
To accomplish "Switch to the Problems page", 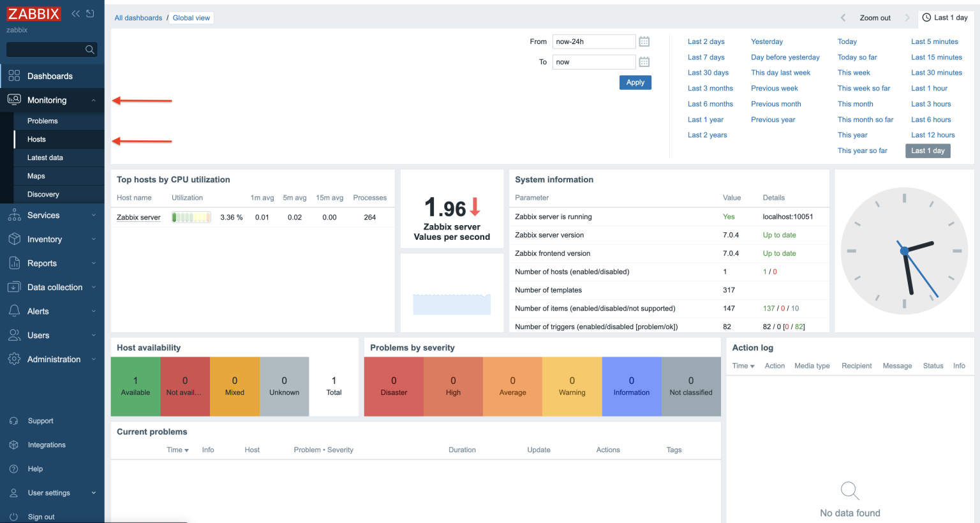I will point(42,121).
